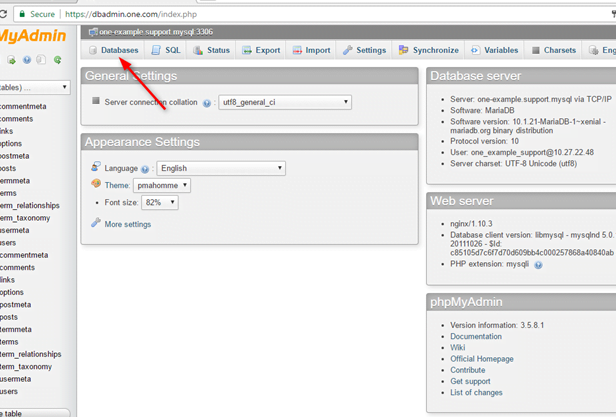Click help icon beside PHP extension mysqli

click(x=538, y=265)
